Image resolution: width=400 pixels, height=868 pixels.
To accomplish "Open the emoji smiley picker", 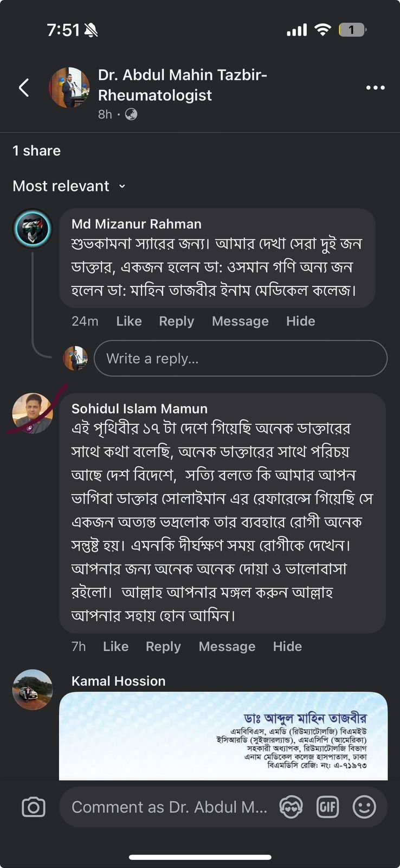I will [x=364, y=807].
